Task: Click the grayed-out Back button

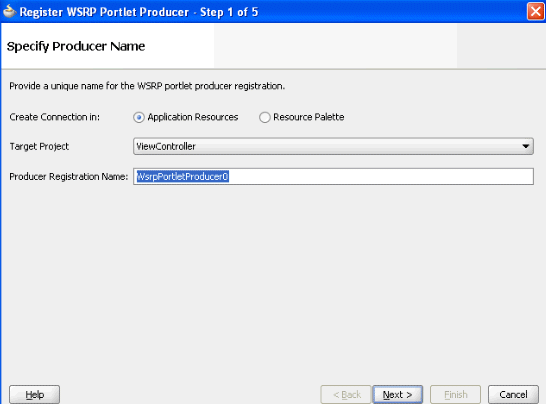Action: pyautogui.click(x=346, y=394)
